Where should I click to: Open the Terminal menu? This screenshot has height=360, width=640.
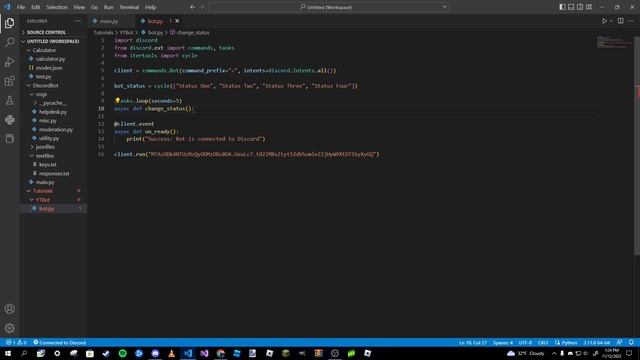[129, 7]
